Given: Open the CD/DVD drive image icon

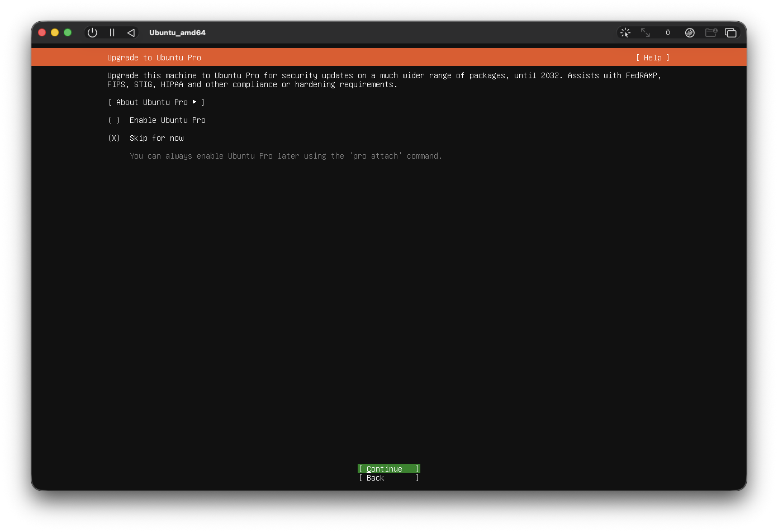Looking at the screenshot, I should pos(690,32).
